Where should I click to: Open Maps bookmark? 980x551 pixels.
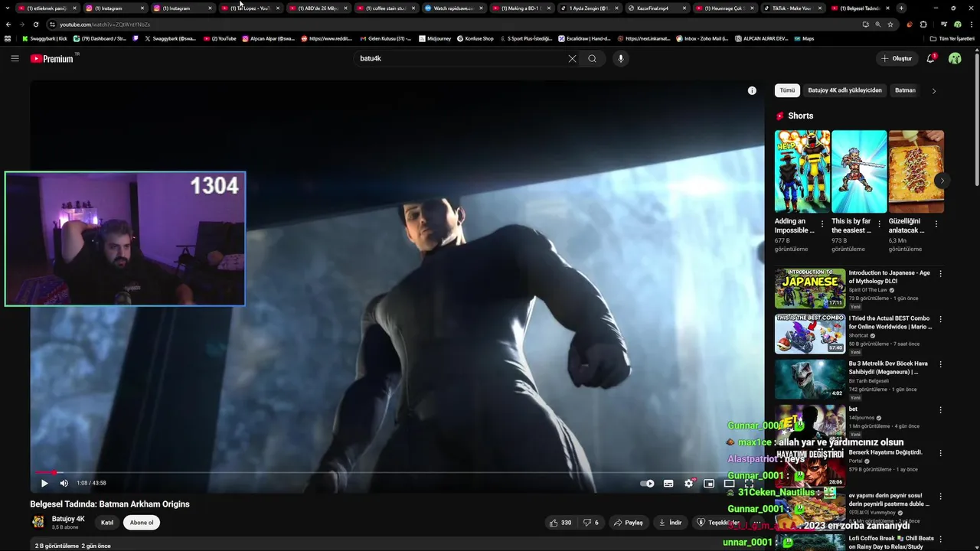(804, 38)
